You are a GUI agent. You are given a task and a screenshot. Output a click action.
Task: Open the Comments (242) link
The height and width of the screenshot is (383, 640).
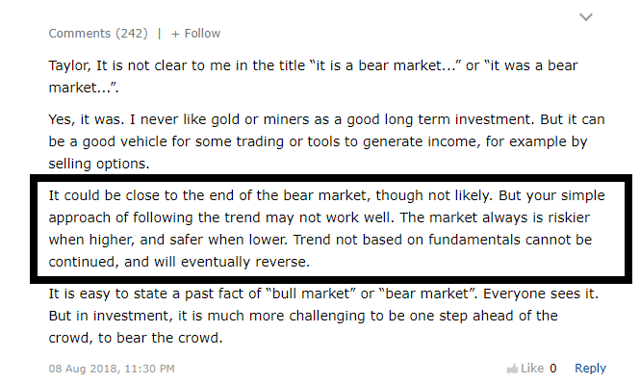click(98, 33)
